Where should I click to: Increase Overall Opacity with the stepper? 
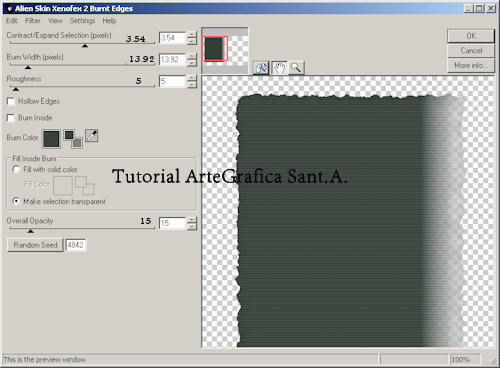(191, 220)
